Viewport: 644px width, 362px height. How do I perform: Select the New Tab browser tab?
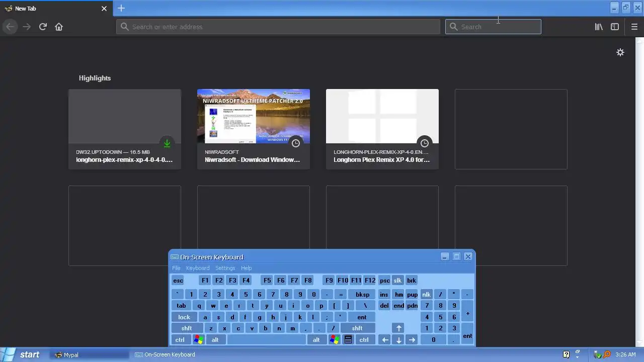(55, 9)
